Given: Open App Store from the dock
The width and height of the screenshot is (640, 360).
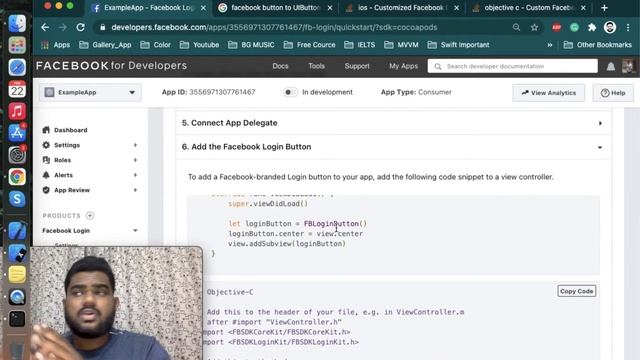Looking at the screenshot, I should (x=17, y=133).
